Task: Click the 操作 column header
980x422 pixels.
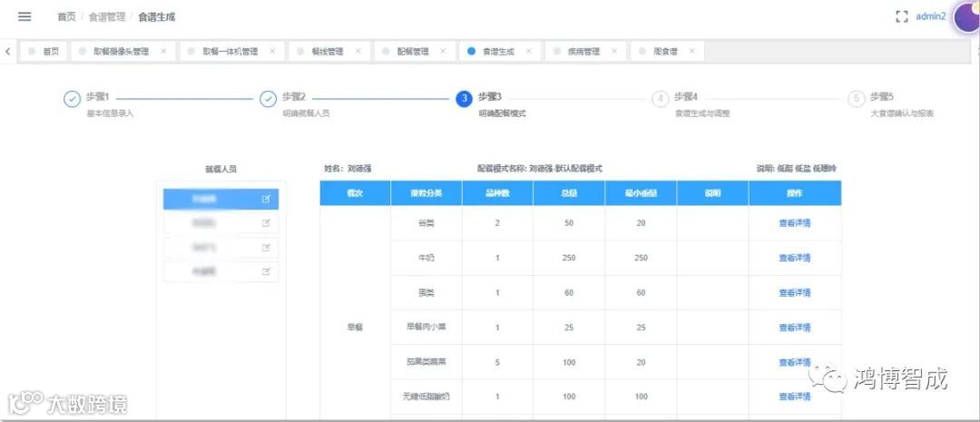Action: pyautogui.click(x=794, y=193)
